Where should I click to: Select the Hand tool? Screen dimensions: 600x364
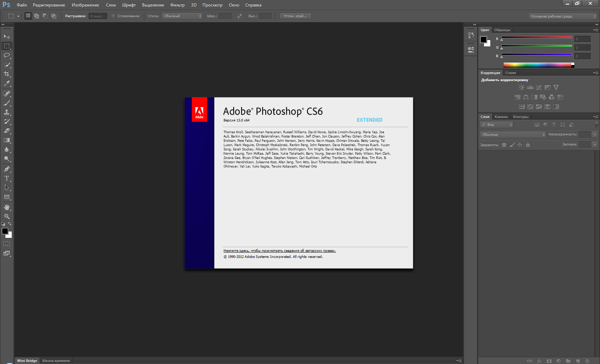[7, 207]
